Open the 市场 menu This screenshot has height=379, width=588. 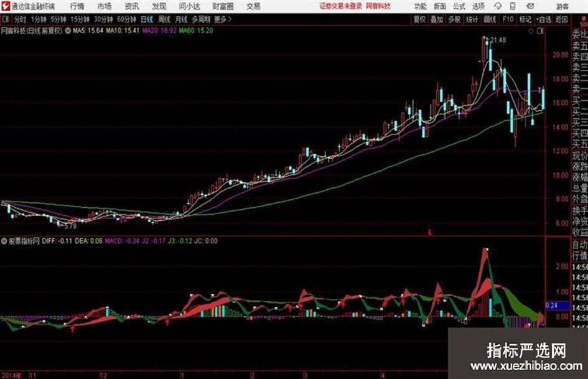click(x=105, y=6)
